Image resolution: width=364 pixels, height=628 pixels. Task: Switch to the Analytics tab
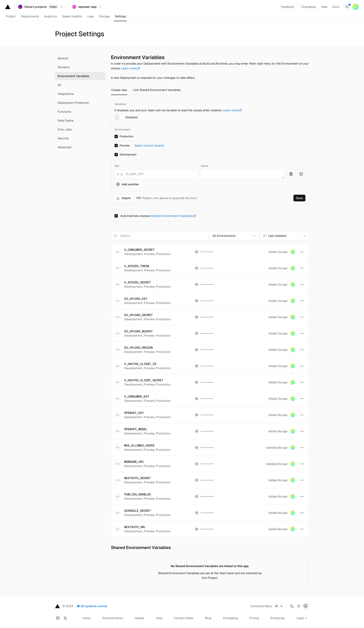pos(50,16)
